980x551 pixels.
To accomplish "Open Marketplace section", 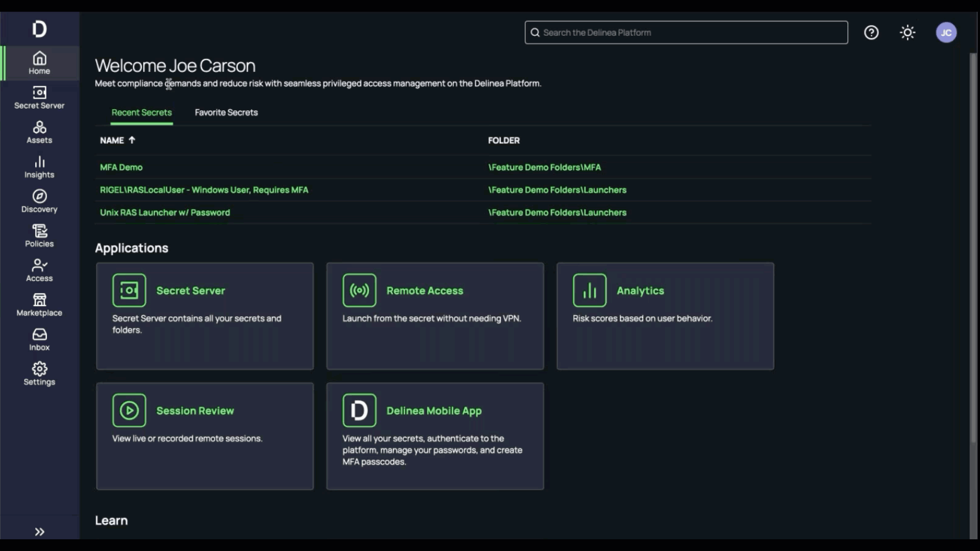I will tap(39, 305).
